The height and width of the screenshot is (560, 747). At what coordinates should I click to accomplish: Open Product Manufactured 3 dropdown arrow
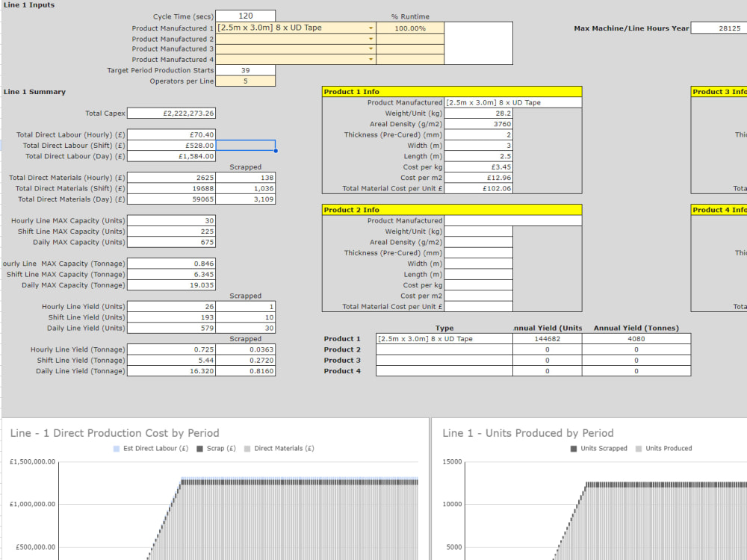click(371, 49)
